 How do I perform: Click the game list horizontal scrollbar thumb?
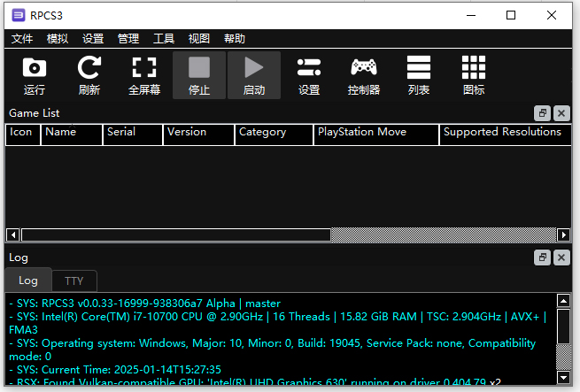[176, 234]
